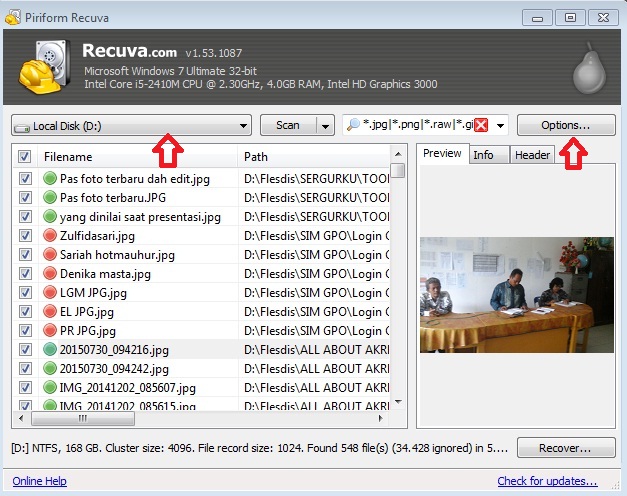627x496 pixels.
Task: Sort by the Path column header
Action: pos(314,156)
